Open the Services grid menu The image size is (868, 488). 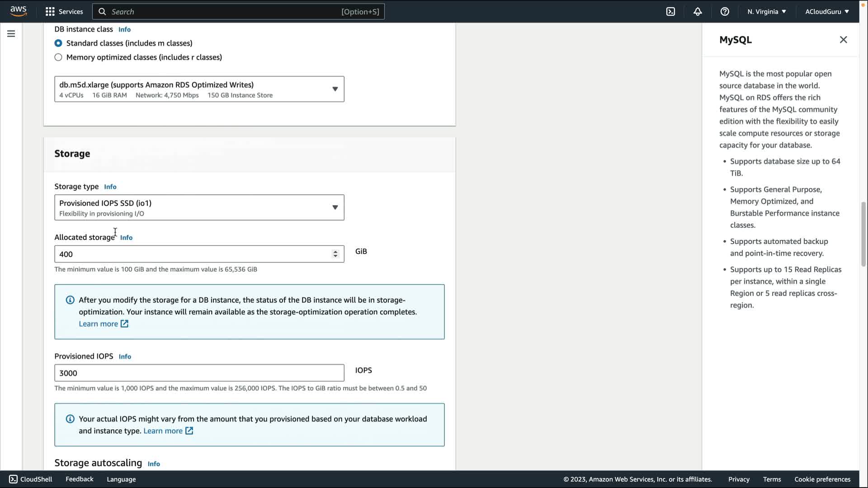coord(50,12)
